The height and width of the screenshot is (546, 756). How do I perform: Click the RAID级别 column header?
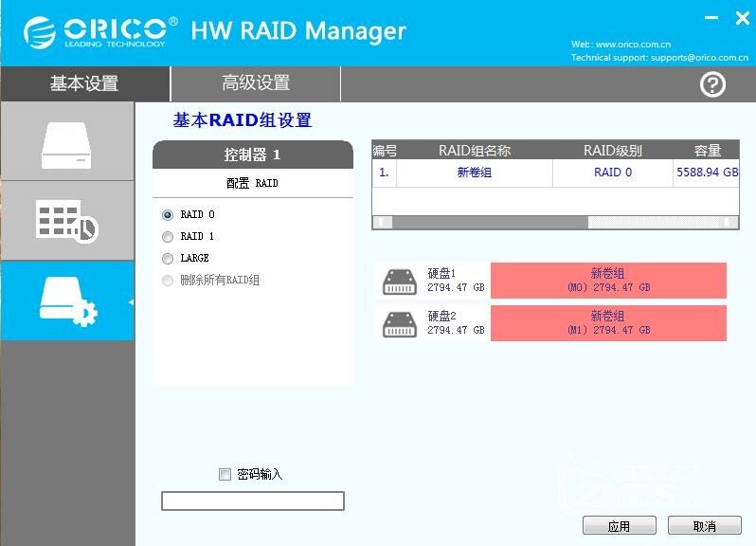point(612,151)
